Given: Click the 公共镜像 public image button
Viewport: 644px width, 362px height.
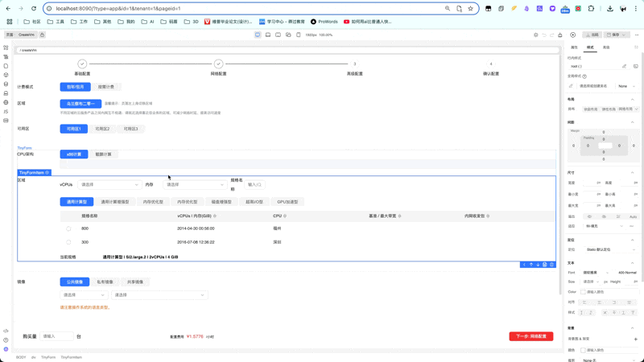Looking at the screenshot, I should tap(75, 282).
